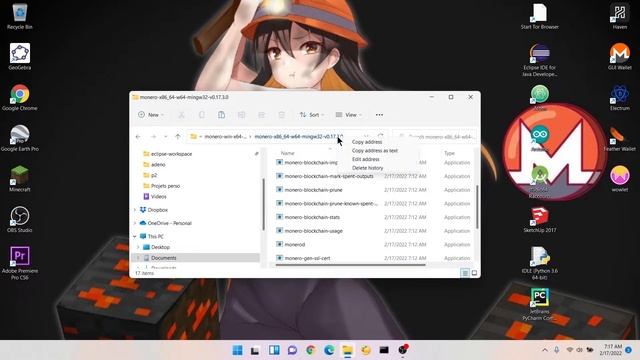Expand the Desktop tree node

[x=138, y=247]
